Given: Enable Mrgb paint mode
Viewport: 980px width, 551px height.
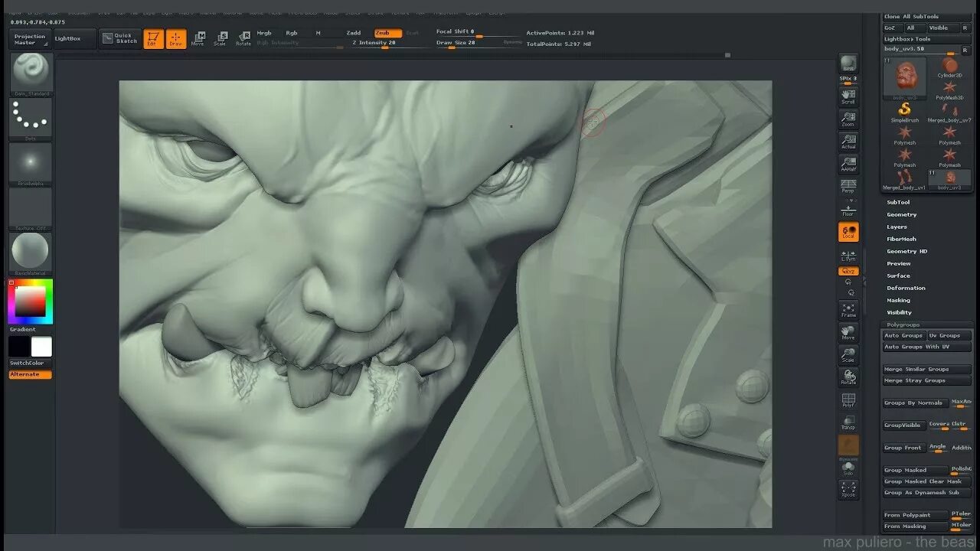Looking at the screenshot, I should click(x=265, y=33).
